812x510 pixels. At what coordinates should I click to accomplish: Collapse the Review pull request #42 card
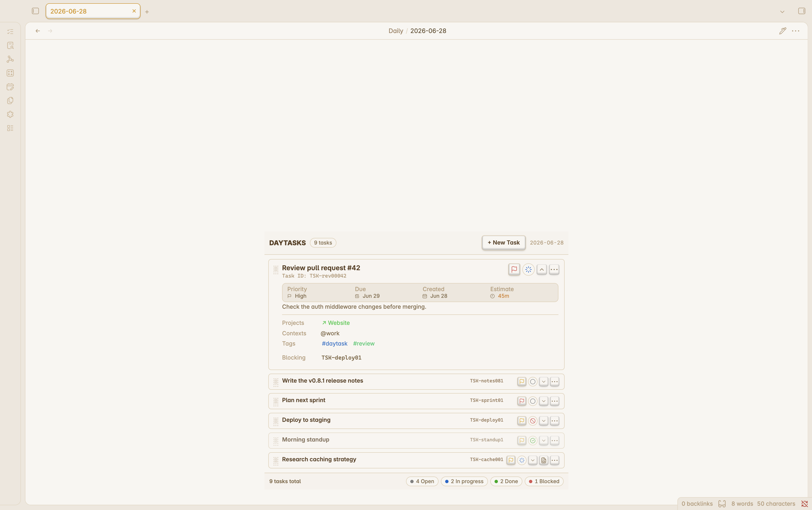[541, 269]
